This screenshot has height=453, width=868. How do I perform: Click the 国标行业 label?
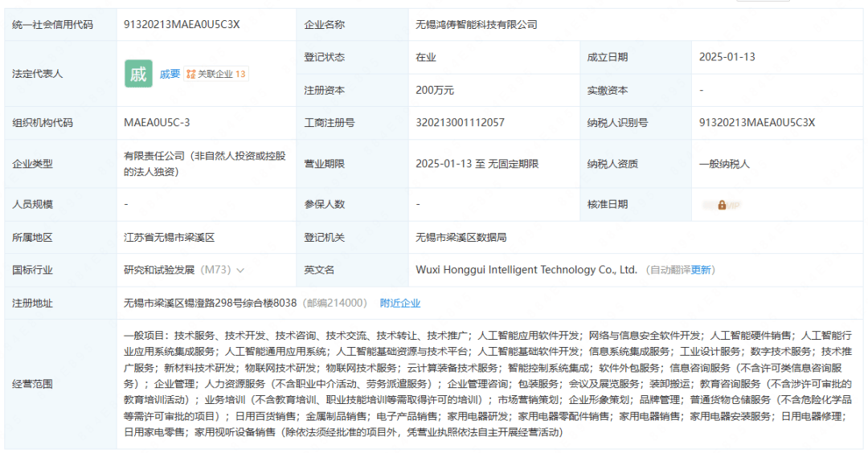[x=32, y=270]
